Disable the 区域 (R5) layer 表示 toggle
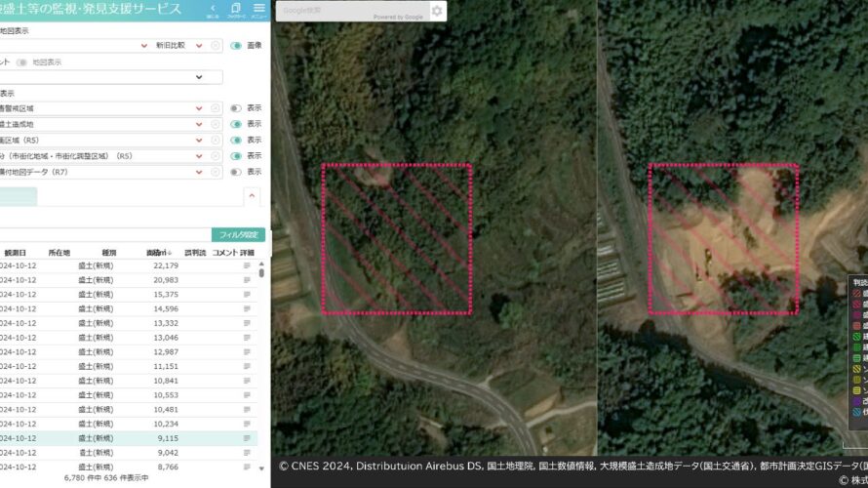Viewport: 868px width, 488px height. tap(236, 140)
